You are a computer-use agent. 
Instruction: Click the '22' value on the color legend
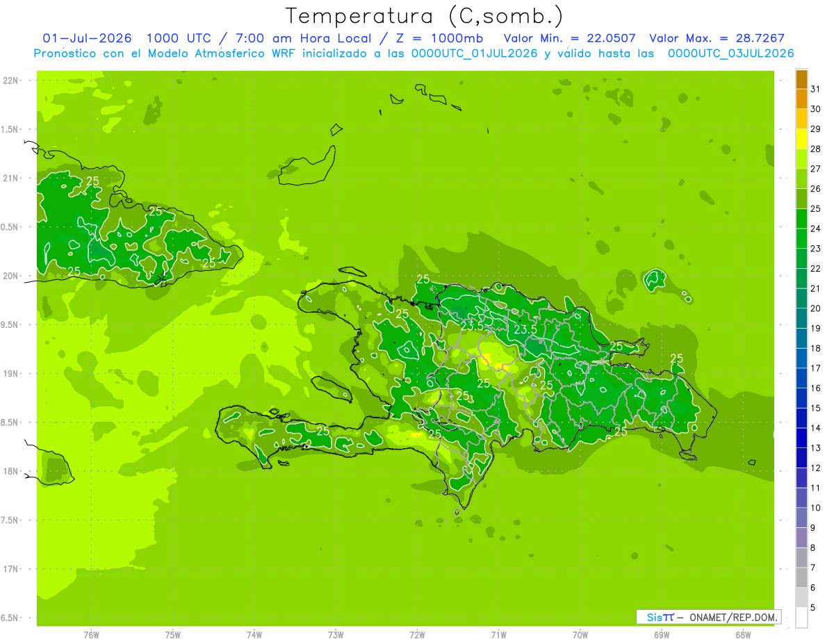816,268
